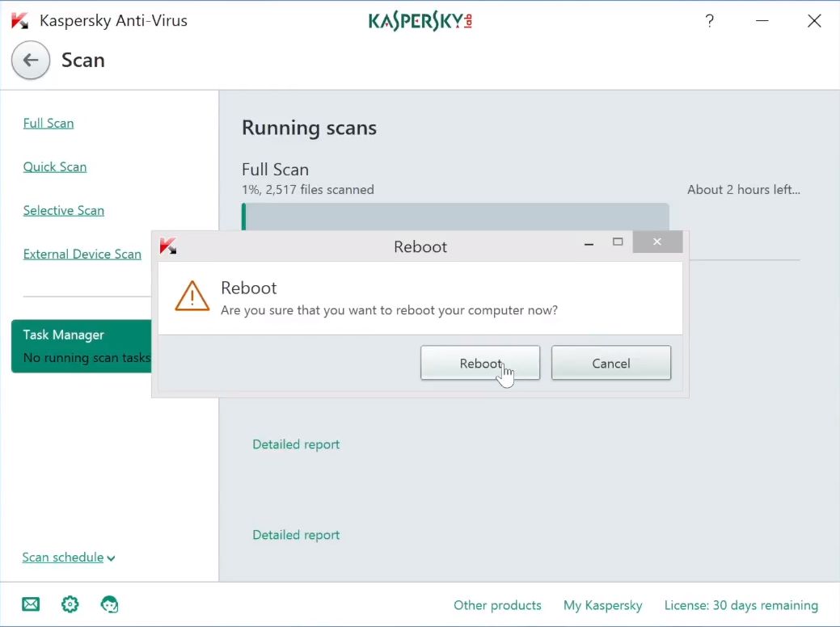Open Help via the question mark icon
This screenshot has width=840, height=627.
click(709, 21)
